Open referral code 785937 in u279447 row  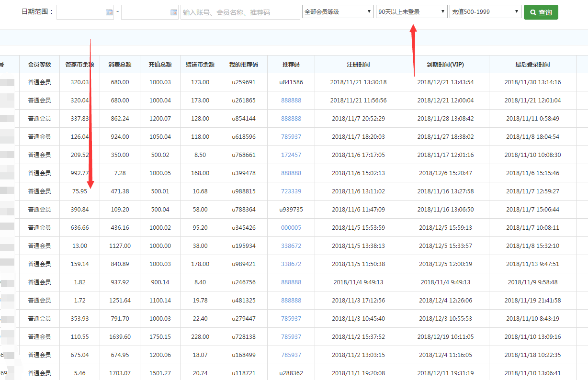[x=291, y=319]
